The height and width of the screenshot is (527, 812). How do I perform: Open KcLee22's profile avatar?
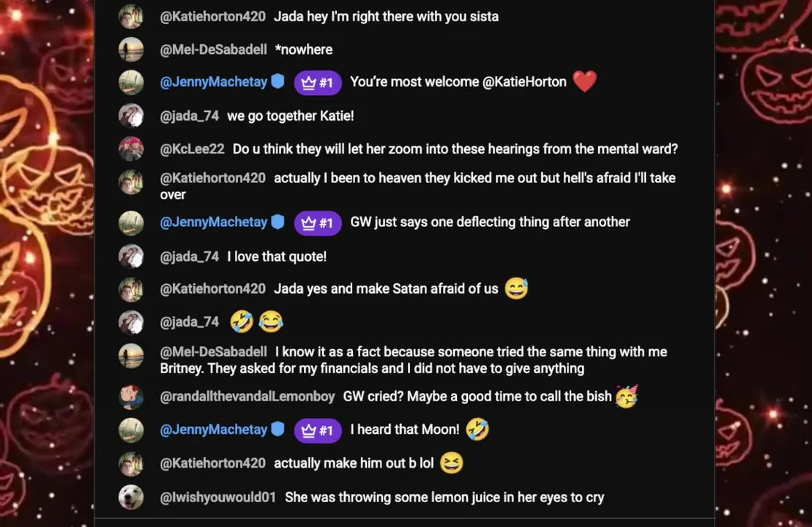[131, 149]
